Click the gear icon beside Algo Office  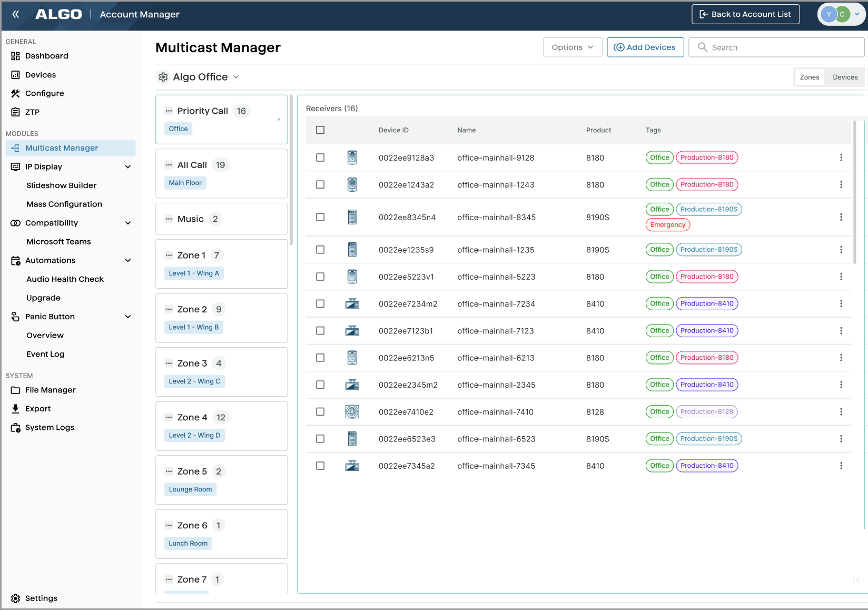pos(163,77)
